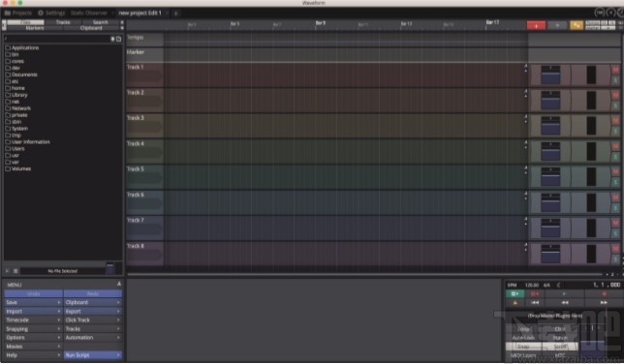This screenshot has height=364, width=624.
Task: Open the Static Observer tab
Action: pyautogui.click(x=89, y=13)
